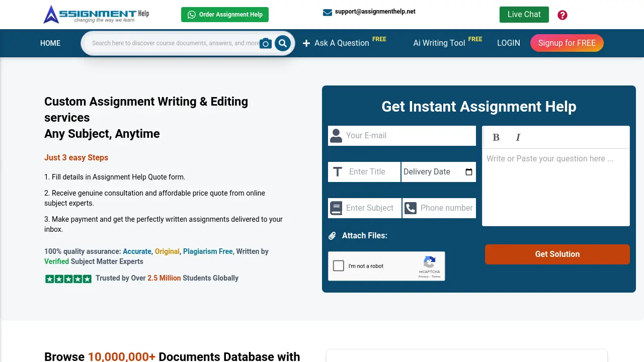The width and height of the screenshot is (644, 362).
Task: Apply Italic formatting in the question editor
Action: tap(518, 137)
